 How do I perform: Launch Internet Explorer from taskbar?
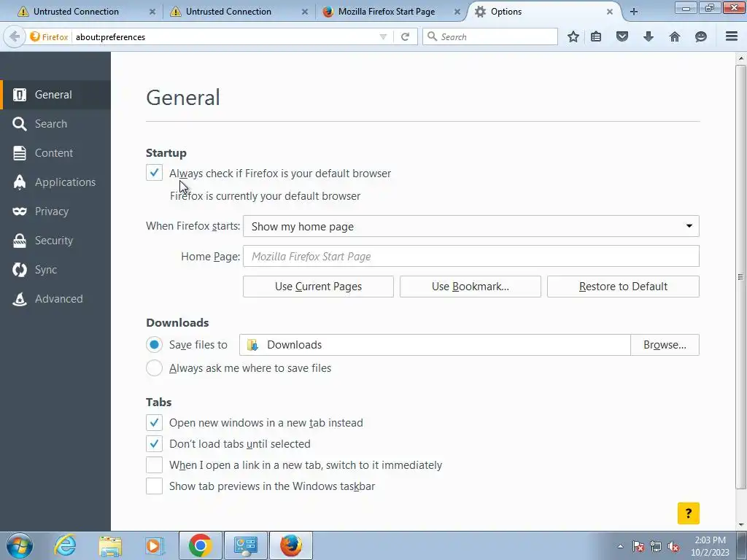pyautogui.click(x=65, y=545)
